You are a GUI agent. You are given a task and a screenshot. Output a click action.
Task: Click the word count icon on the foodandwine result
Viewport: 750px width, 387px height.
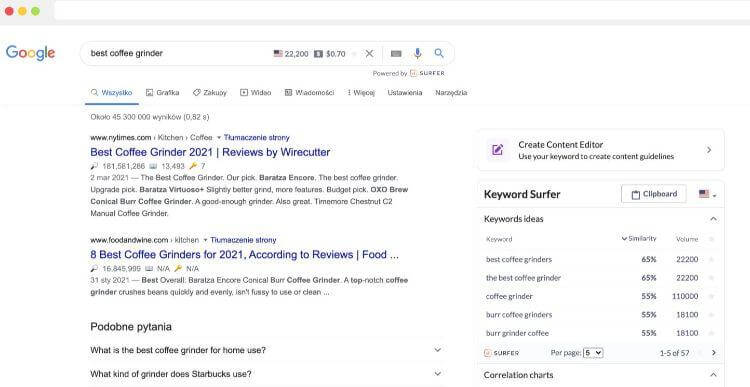click(149, 268)
